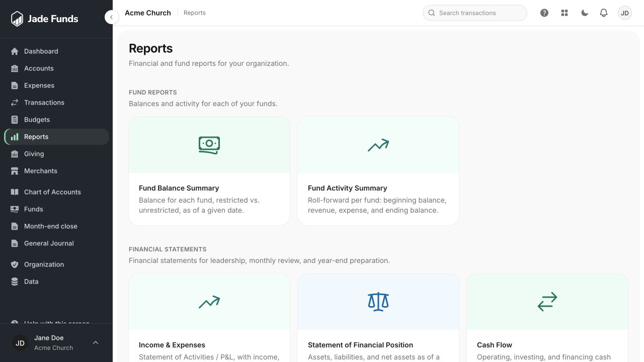Navigate to Expenses
The image size is (644, 362).
pyautogui.click(x=56, y=85)
